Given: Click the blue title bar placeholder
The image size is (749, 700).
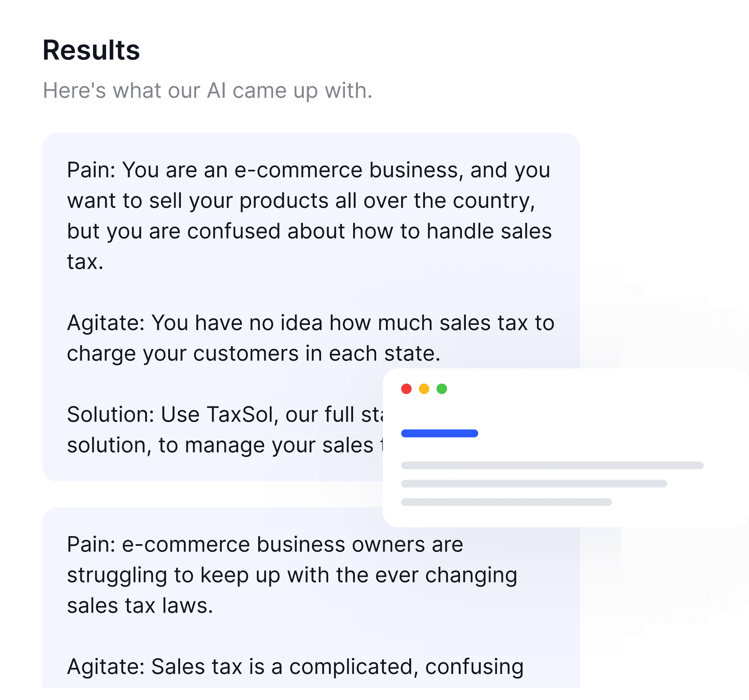Looking at the screenshot, I should click(x=439, y=433).
